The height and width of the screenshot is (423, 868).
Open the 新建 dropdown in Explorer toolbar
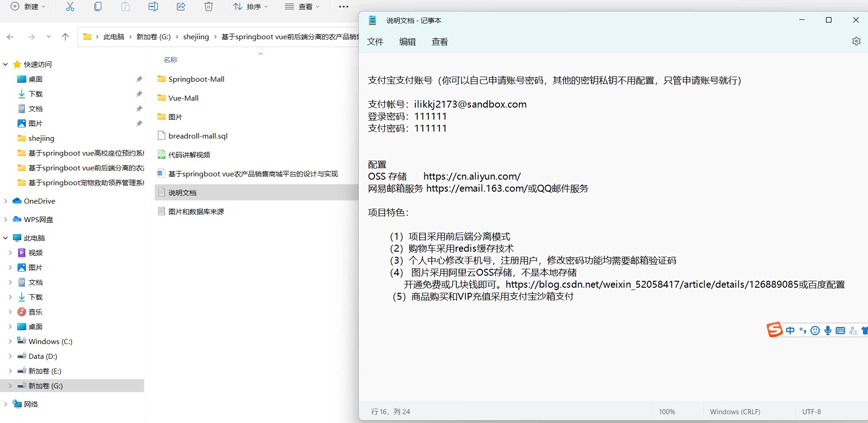pyautogui.click(x=28, y=6)
